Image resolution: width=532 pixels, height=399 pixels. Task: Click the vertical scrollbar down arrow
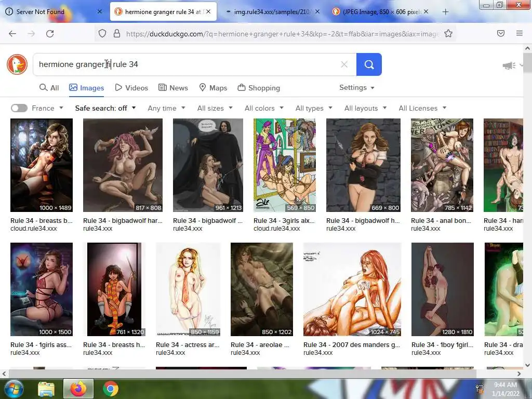tap(528, 365)
